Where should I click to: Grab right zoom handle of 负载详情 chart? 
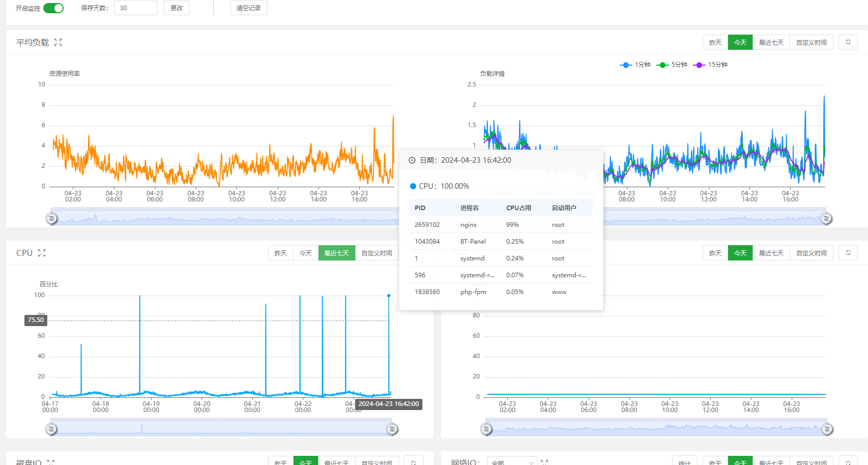pyautogui.click(x=826, y=219)
